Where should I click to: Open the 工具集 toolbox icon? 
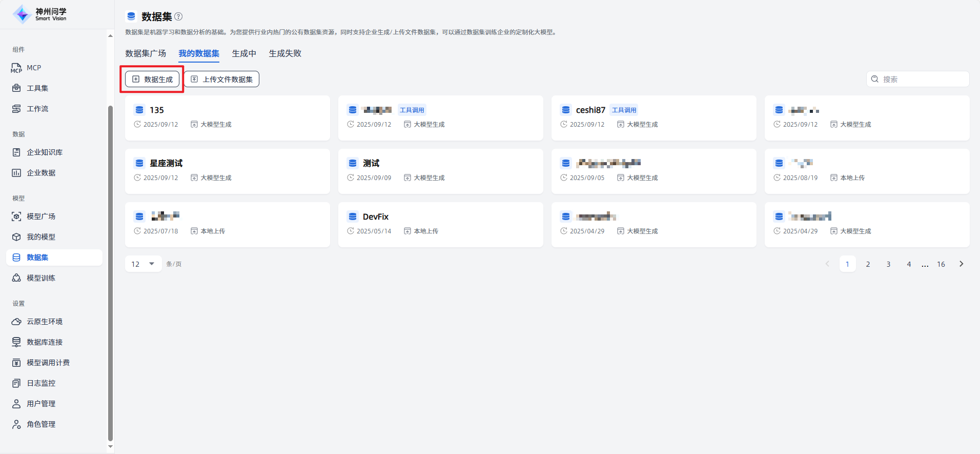[16, 88]
